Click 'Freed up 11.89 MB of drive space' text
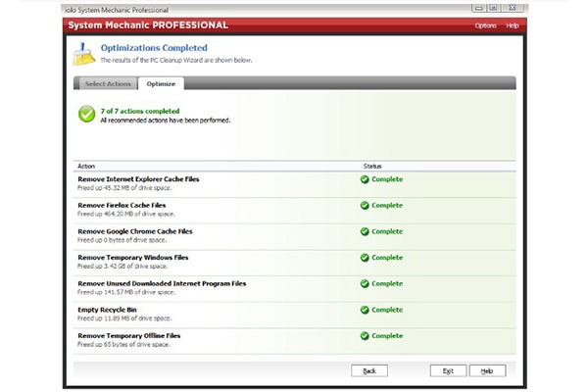588x392 pixels. pyautogui.click(x=124, y=318)
